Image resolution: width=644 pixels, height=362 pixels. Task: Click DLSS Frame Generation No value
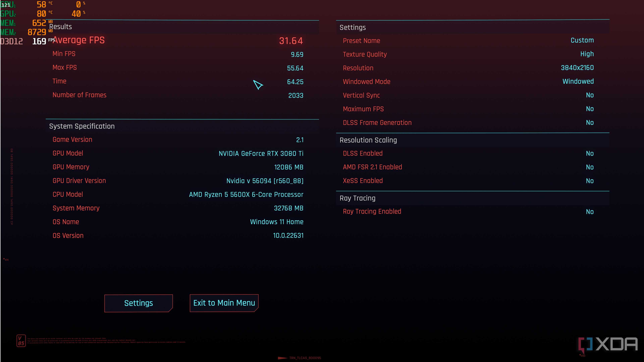coord(590,123)
